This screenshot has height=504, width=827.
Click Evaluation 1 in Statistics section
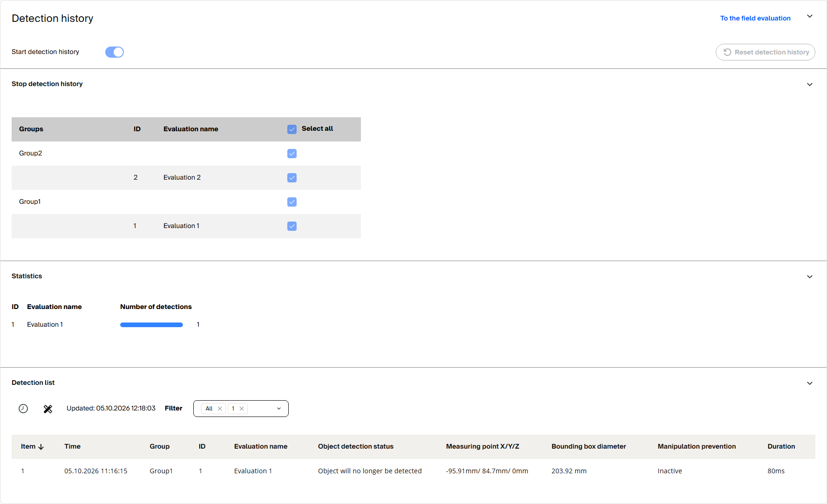tap(45, 324)
